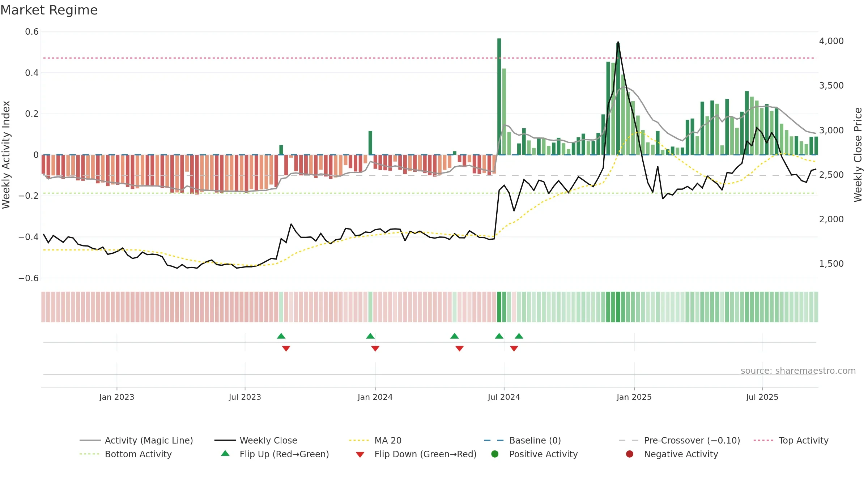The image size is (868, 488).
Task: Click the green flip-up marker just before Jan 2024
Action: click(x=370, y=336)
